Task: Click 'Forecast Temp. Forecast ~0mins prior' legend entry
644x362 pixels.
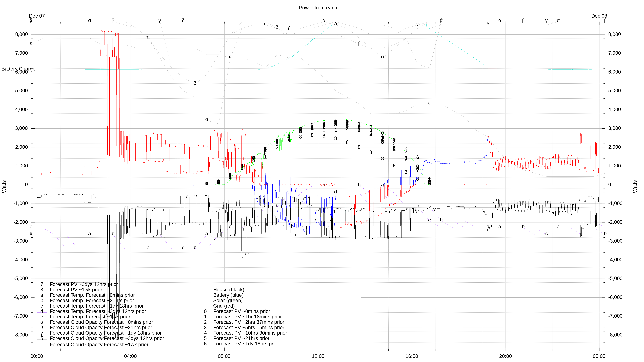Action: point(92,295)
